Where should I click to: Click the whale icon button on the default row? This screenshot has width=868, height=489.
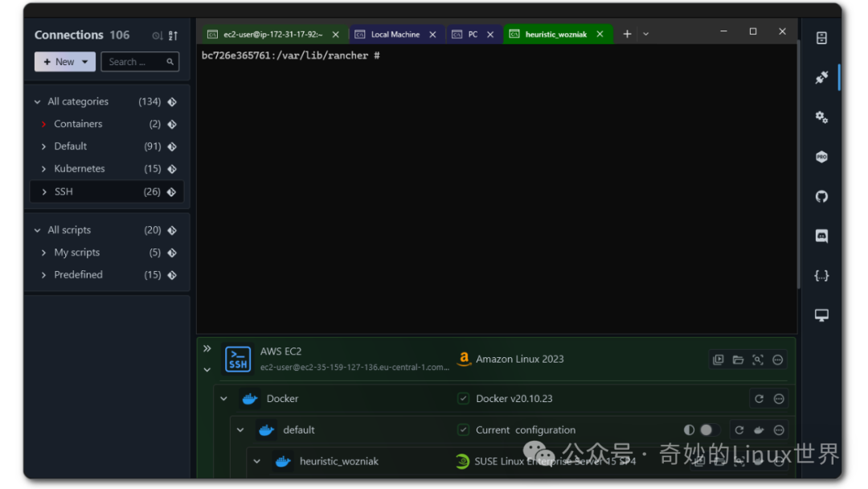tap(759, 430)
